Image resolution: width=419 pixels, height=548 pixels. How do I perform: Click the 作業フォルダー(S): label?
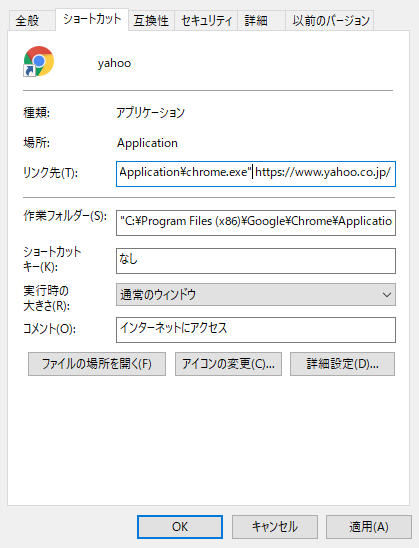(65, 216)
